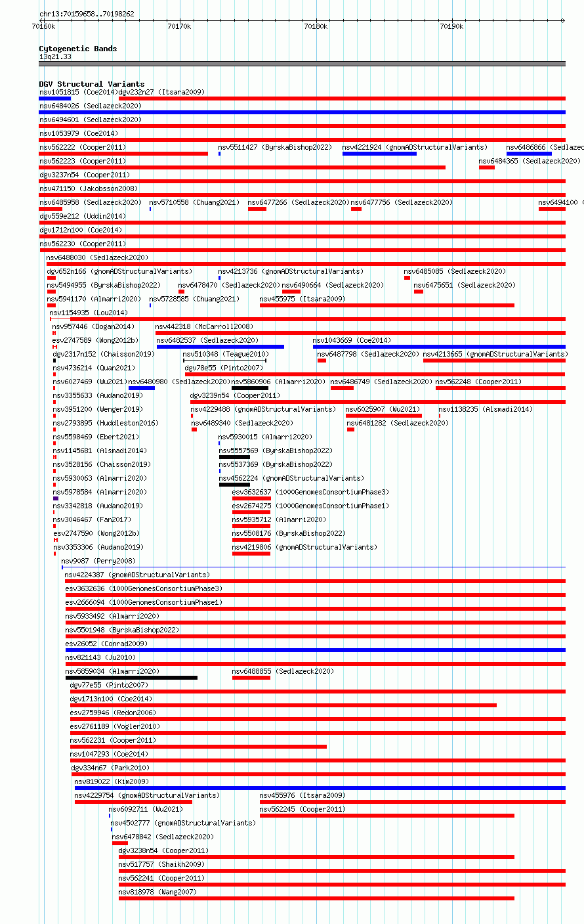This screenshot has width=584, height=924.
Task: Click the black bar of nsv5860906 (Almarri2020)
Action: click(x=250, y=388)
